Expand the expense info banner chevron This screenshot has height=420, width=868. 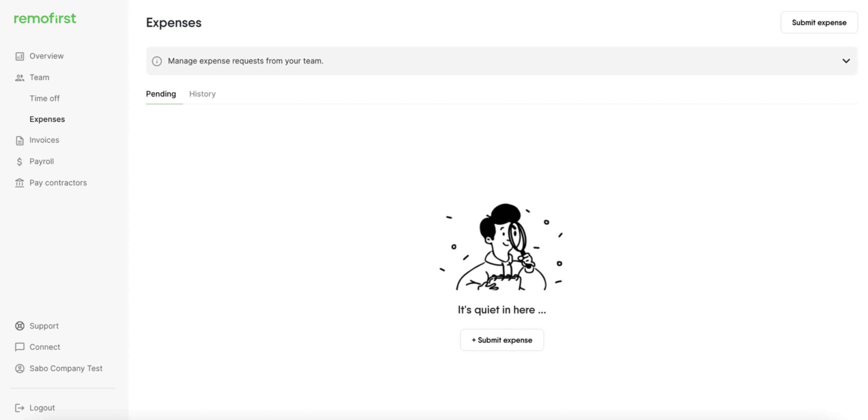[x=846, y=61]
